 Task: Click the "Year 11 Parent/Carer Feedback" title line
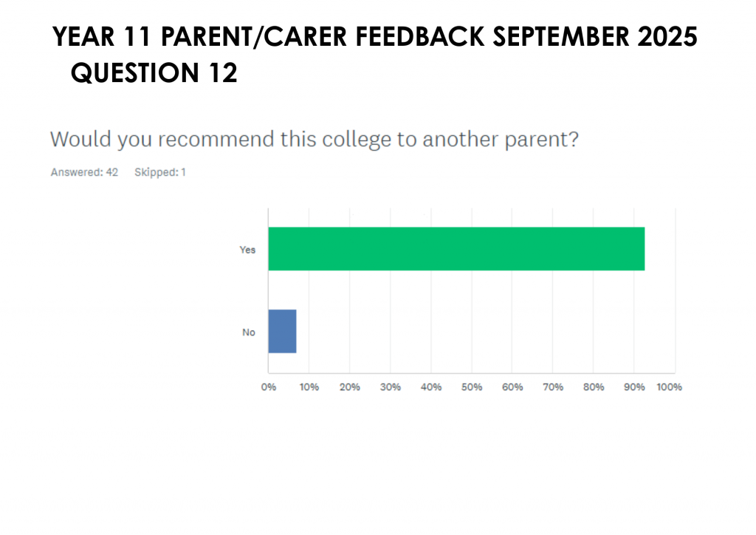coord(375,38)
